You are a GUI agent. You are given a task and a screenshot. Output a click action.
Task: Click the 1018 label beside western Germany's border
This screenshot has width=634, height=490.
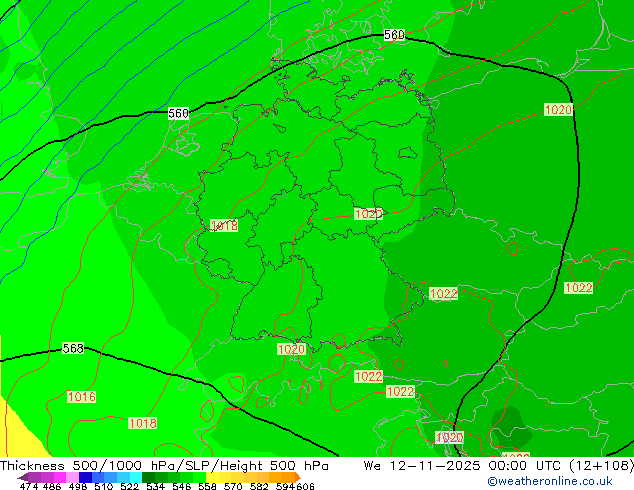click(x=224, y=226)
